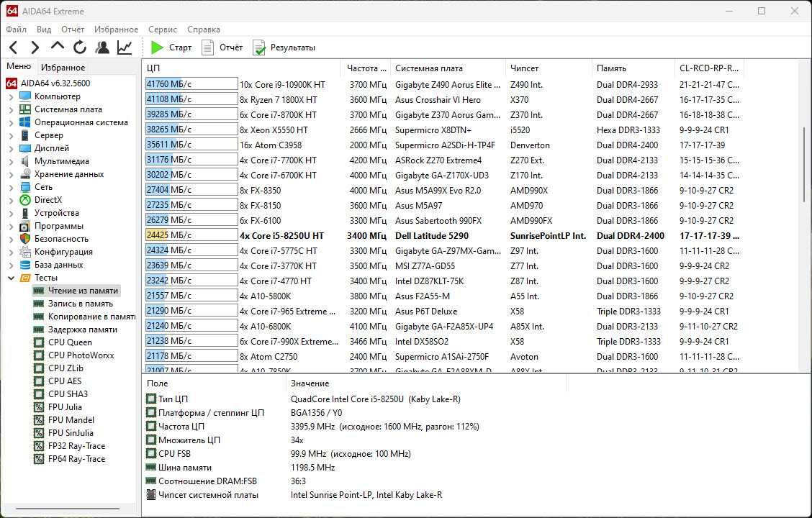812x518 pixels.
Task: Click the Безопасность shield icon
Action: [x=25, y=239]
